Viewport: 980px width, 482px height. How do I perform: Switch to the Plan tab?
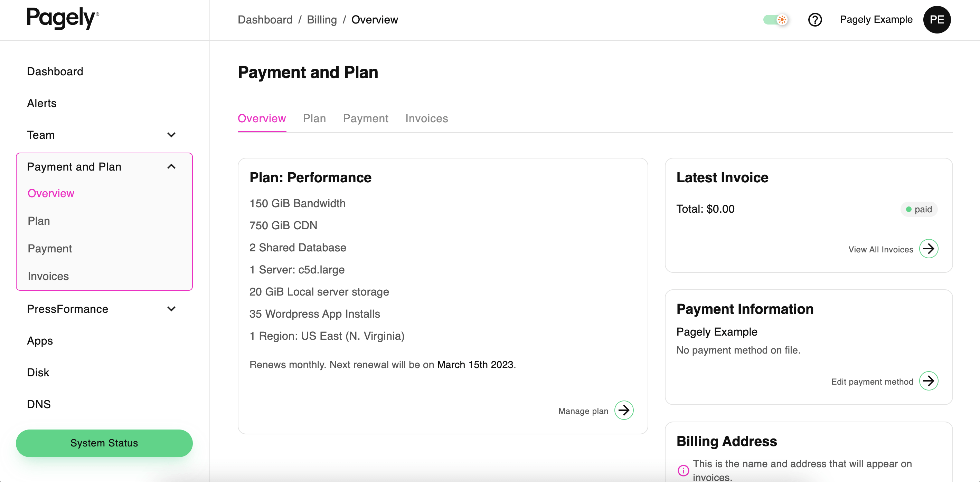(x=314, y=118)
